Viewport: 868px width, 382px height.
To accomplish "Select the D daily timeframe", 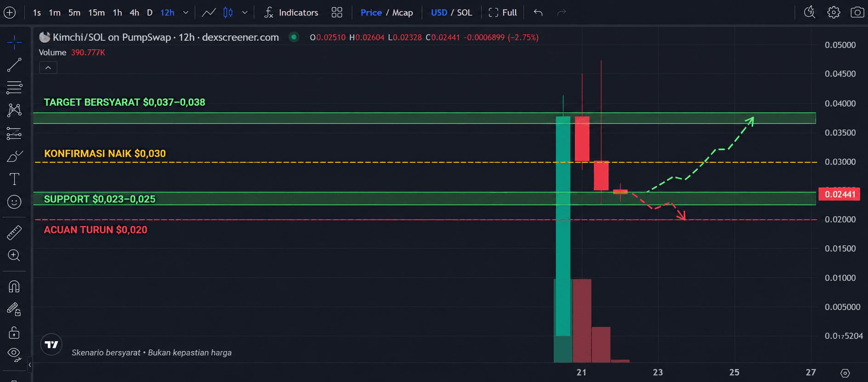I will [x=150, y=12].
